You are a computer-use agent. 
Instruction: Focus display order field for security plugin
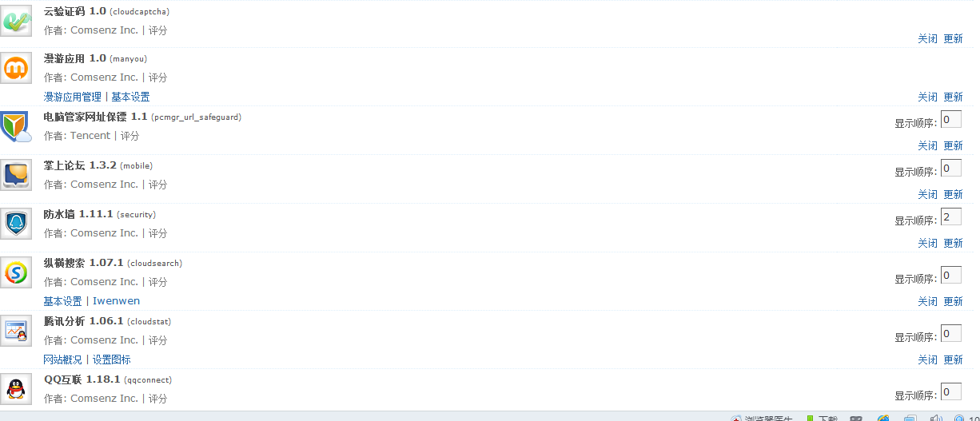point(950,217)
